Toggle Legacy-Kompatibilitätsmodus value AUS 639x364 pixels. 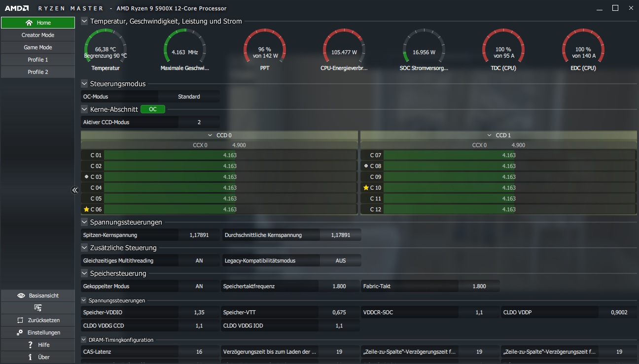(341, 261)
